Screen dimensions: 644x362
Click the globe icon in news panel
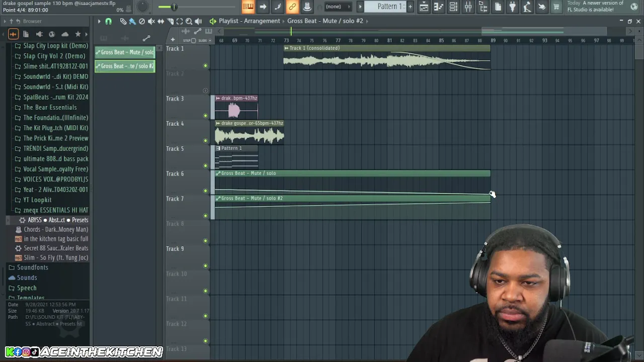point(633,6)
